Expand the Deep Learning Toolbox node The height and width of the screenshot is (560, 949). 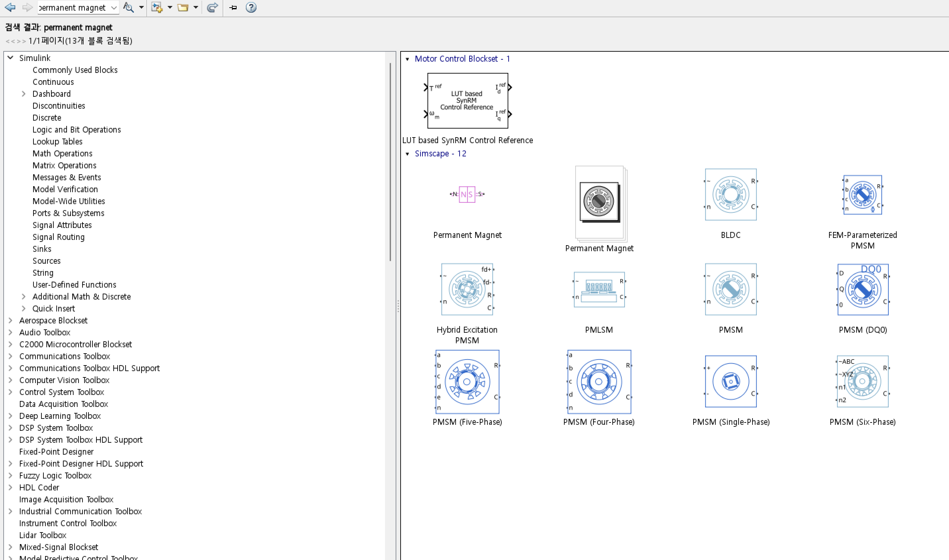[11, 416]
